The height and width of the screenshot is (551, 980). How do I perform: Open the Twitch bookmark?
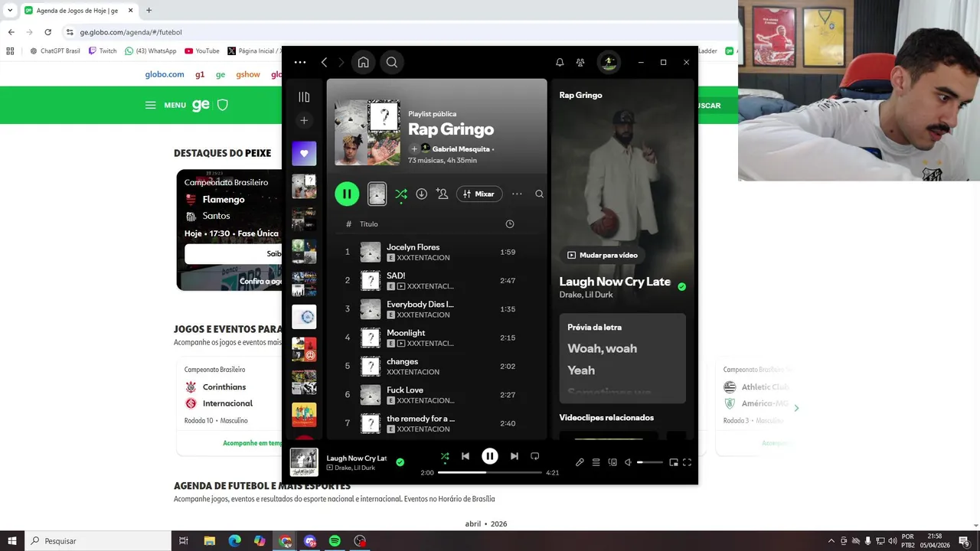point(103,51)
